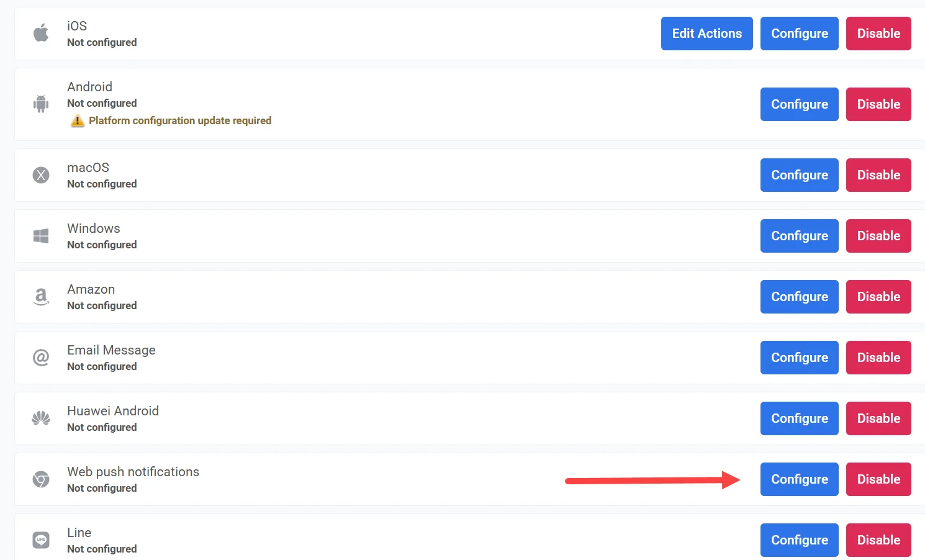The width and height of the screenshot is (925, 560).
Task: Disable the iOS platform
Action: 878,34
